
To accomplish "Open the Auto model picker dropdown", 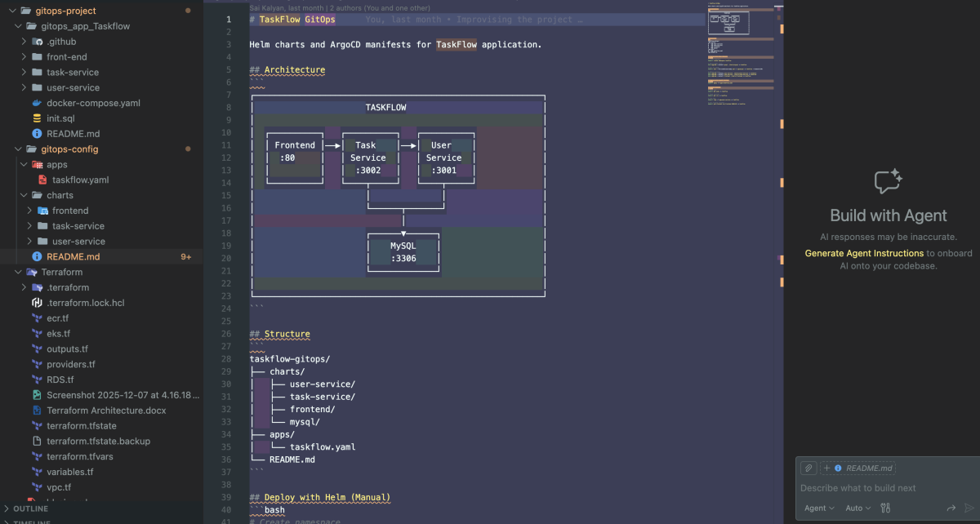I will point(857,508).
